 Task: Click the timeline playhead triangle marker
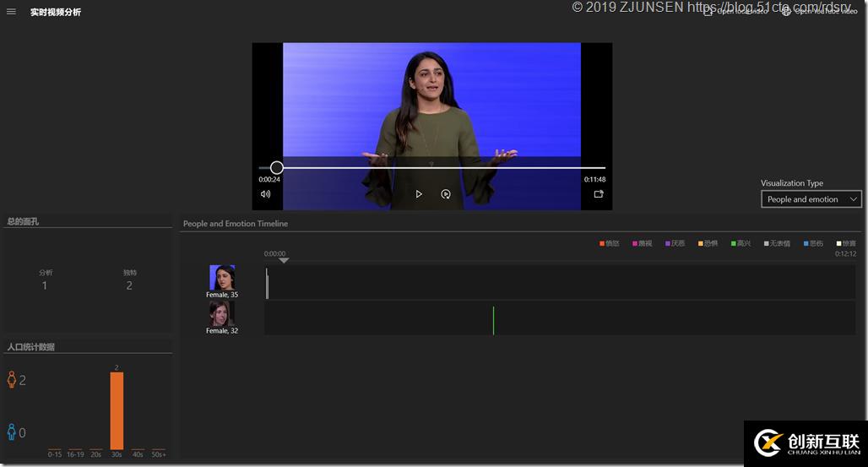pyautogui.click(x=284, y=260)
